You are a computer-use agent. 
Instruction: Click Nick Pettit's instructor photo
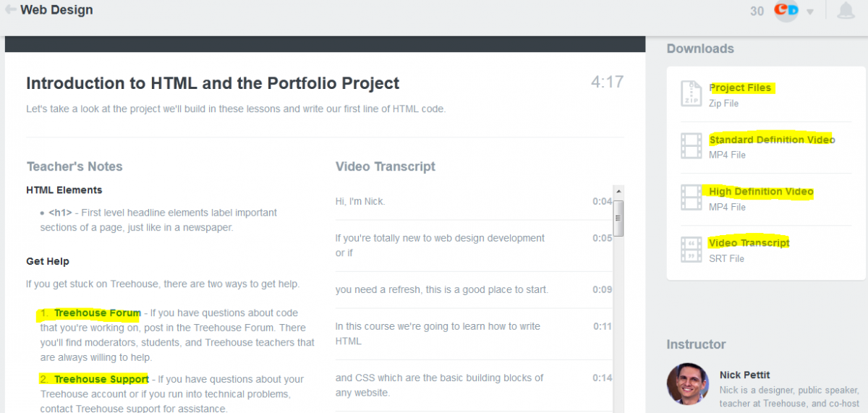pyautogui.click(x=687, y=383)
